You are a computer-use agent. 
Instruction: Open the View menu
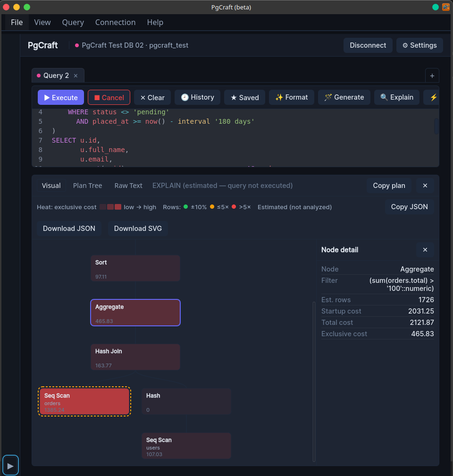pos(42,23)
